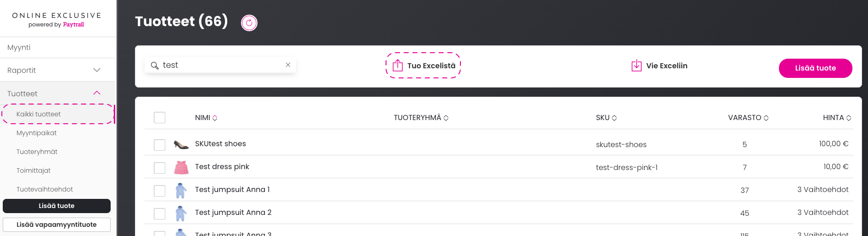Click the pink Lisää tuote button
The width and height of the screenshot is (868, 236).
tap(816, 68)
